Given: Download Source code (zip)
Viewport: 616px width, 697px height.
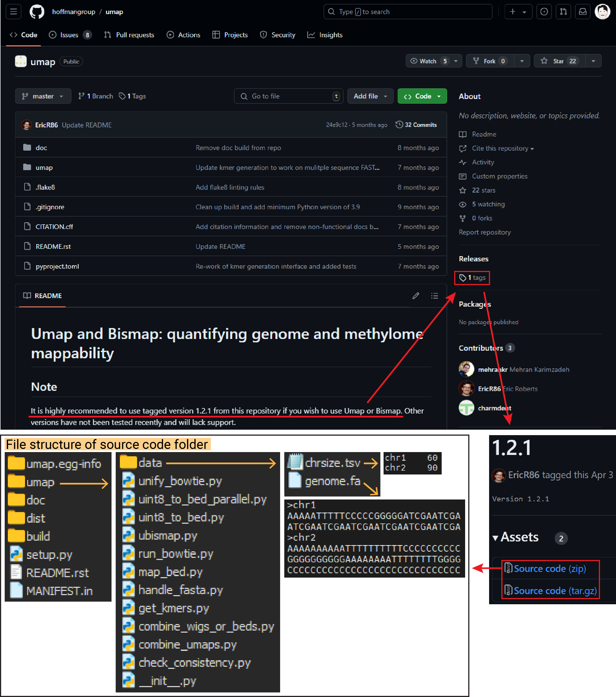Looking at the screenshot, I should [x=550, y=569].
